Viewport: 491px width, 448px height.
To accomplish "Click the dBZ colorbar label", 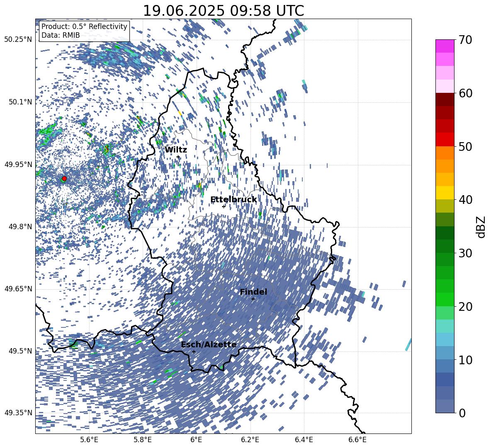I will (481, 227).
